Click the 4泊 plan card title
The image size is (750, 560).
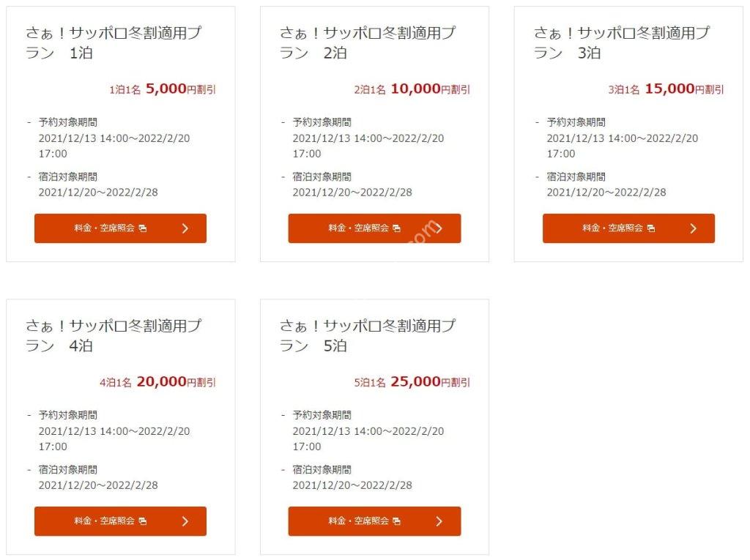click(x=114, y=335)
